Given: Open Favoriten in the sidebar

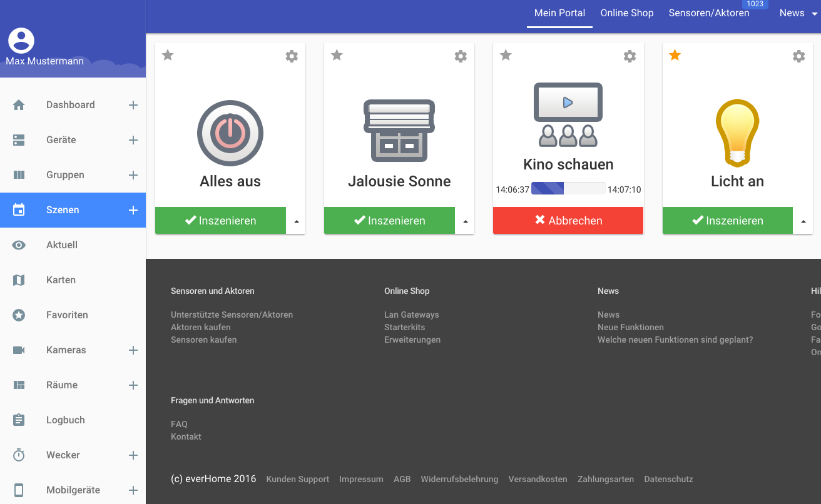Looking at the screenshot, I should tap(67, 315).
